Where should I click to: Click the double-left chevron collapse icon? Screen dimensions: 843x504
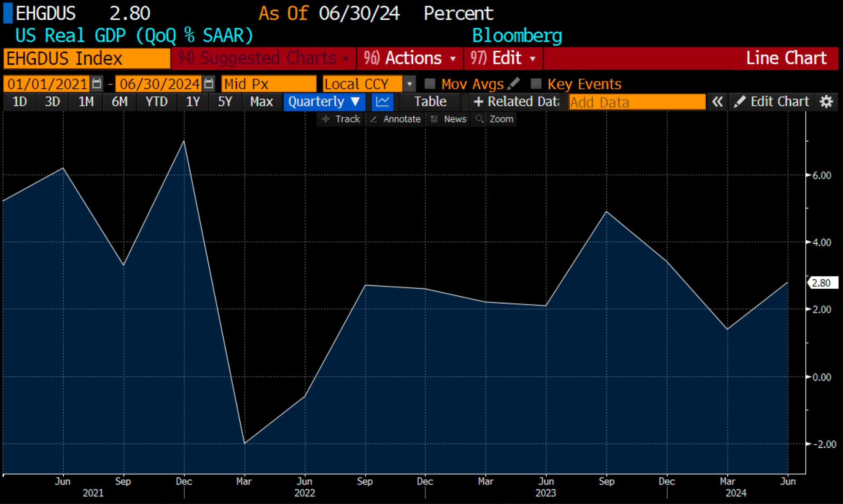click(717, 102)
